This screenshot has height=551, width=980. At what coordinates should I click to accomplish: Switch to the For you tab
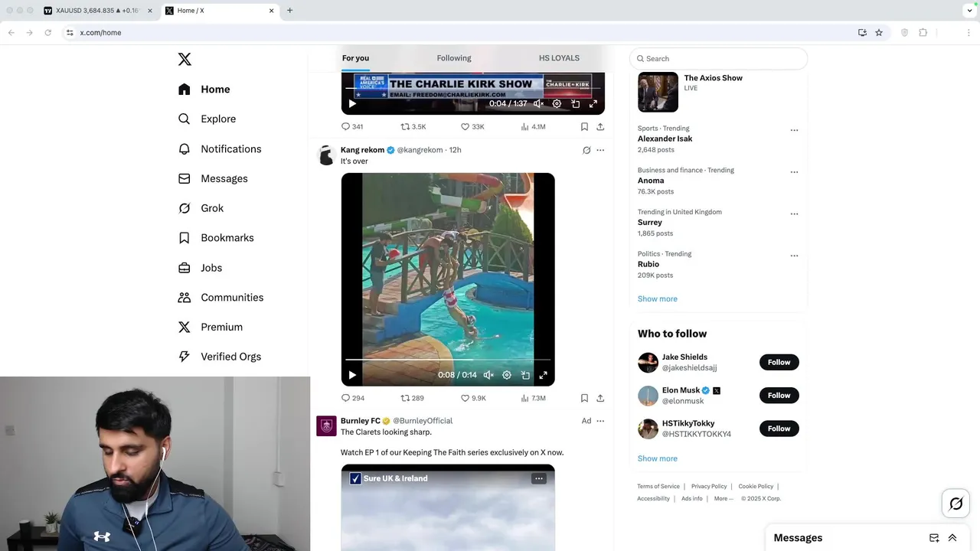(x=355, y=58)
